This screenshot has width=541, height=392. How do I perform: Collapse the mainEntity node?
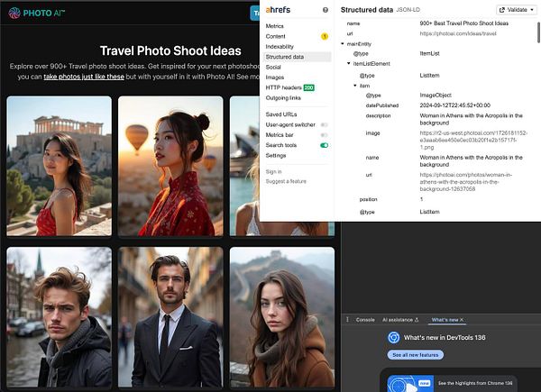pyautogui.click(x=343, y=44)
